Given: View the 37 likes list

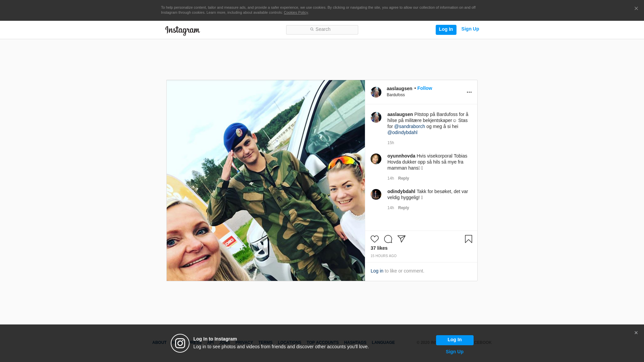Looking at the screenshot, I should coord(379,248).
